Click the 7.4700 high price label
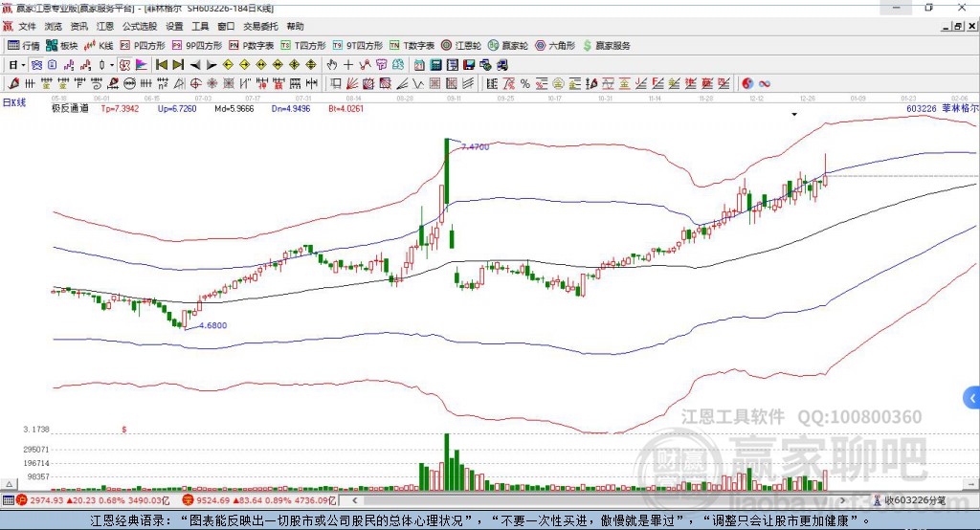 pyautogui.click(x=475, y=147)
